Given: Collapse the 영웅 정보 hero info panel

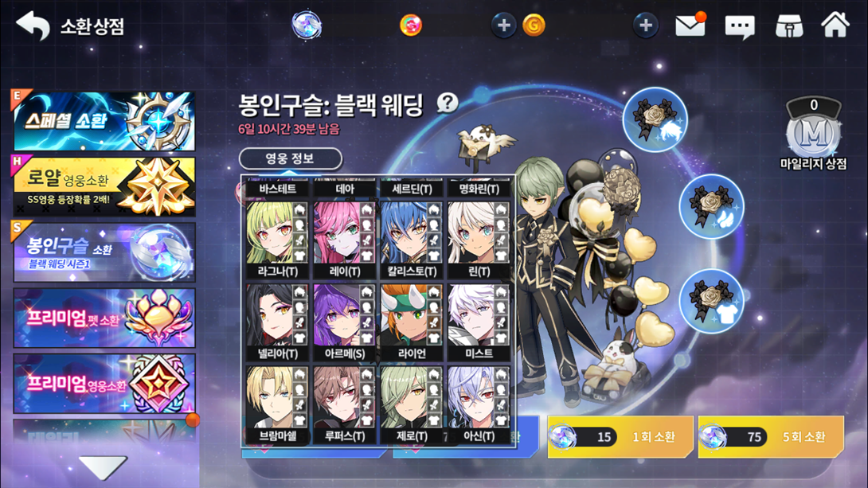Looking at the screenshot, I should [x=290, y=158].
